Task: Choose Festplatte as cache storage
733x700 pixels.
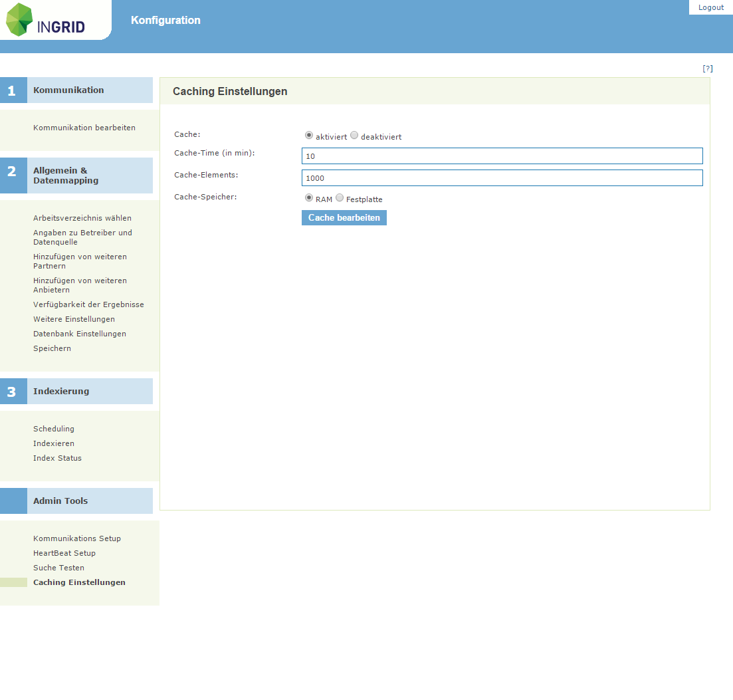Action: click(340, 197)
